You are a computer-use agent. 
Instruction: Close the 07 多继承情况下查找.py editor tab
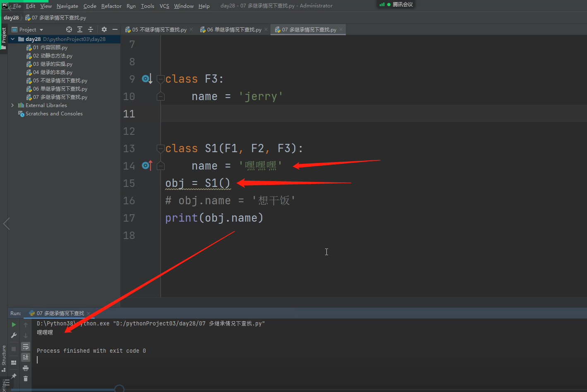tap(341, 29)
